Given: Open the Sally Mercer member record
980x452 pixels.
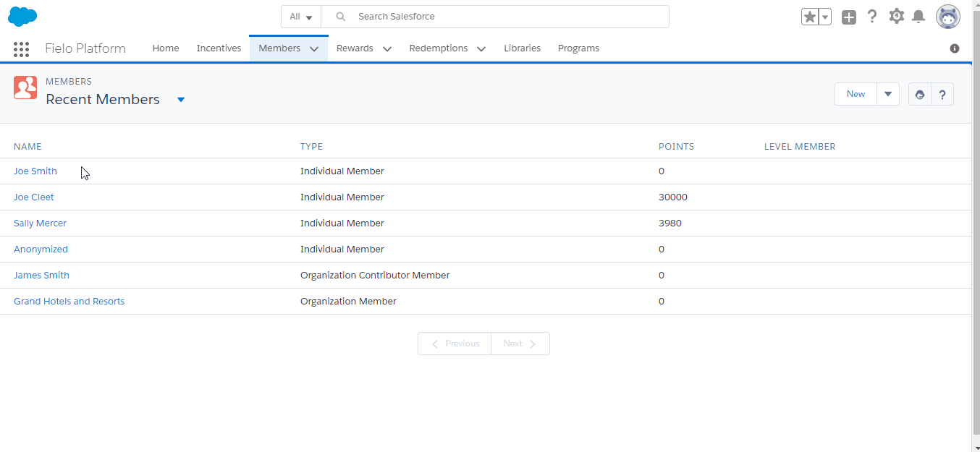Looking at the screenshot, I should click(x=40, y=223).
